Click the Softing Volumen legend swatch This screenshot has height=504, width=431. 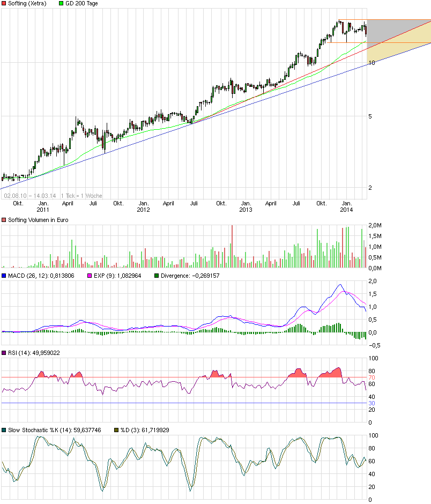tap(4, 220)
